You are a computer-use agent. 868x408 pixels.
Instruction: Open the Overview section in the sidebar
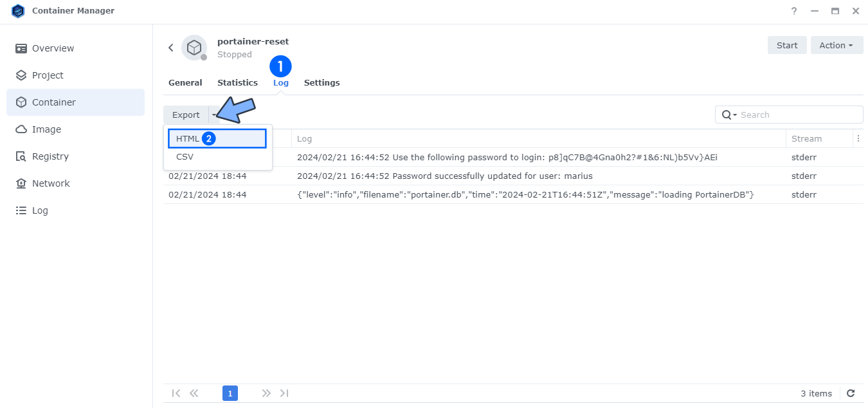pyautogui.click(x=54, y=48)
